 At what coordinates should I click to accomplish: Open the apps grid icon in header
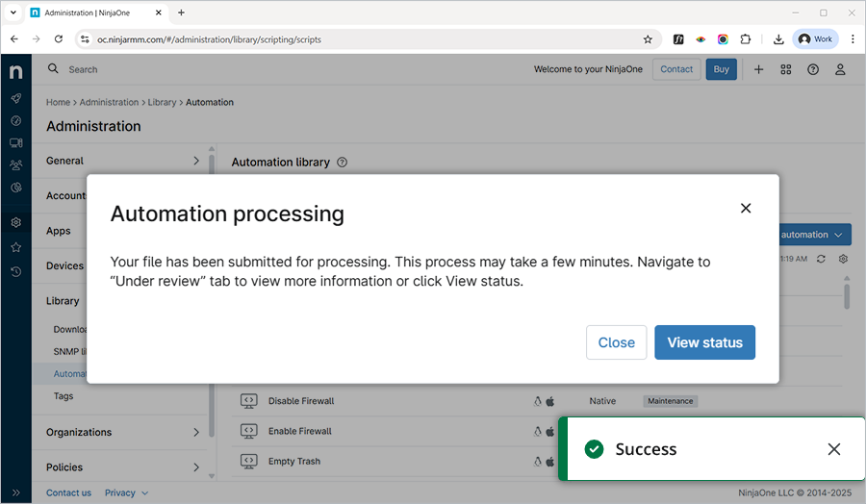pyautogui.click(x=786, y=69)
